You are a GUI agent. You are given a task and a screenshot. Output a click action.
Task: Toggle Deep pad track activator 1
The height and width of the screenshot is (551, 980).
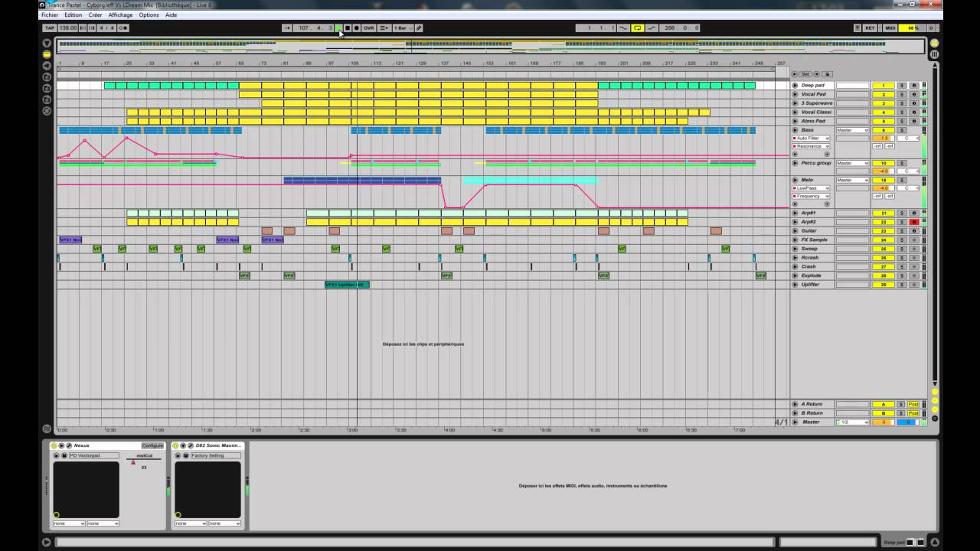pyautogui.click(x=884, y=86)
